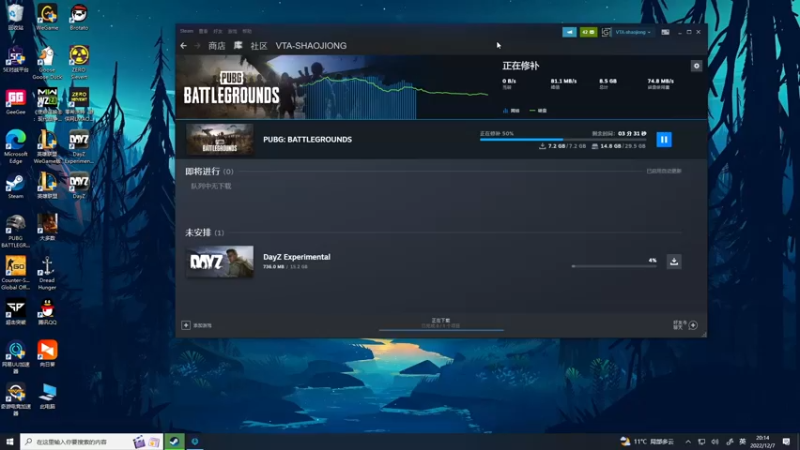
Task: Open the 查看 (View) menu
Action: (x=203, y=31)
